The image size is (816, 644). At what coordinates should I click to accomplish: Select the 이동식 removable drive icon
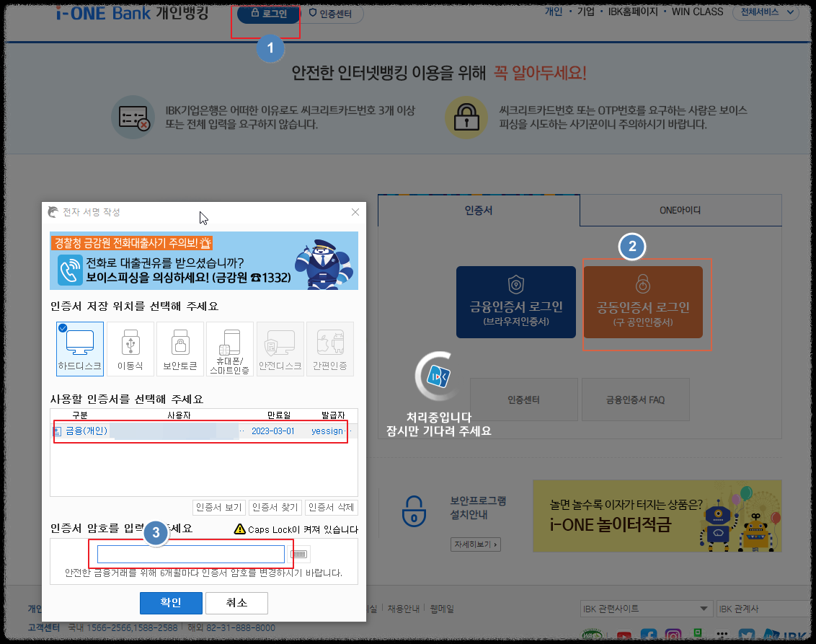coord(130,348)
